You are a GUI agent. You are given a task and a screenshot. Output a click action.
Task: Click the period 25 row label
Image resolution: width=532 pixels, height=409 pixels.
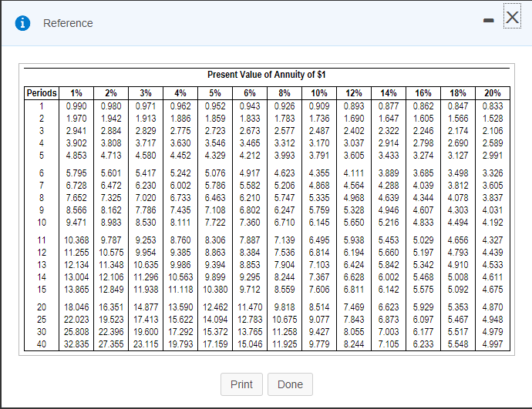(x=42, y=319)
